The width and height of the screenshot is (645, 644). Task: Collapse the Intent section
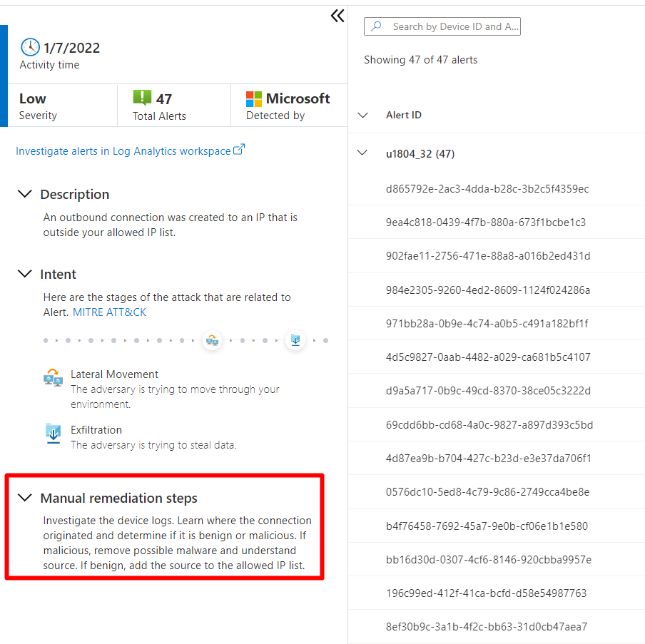24,274
